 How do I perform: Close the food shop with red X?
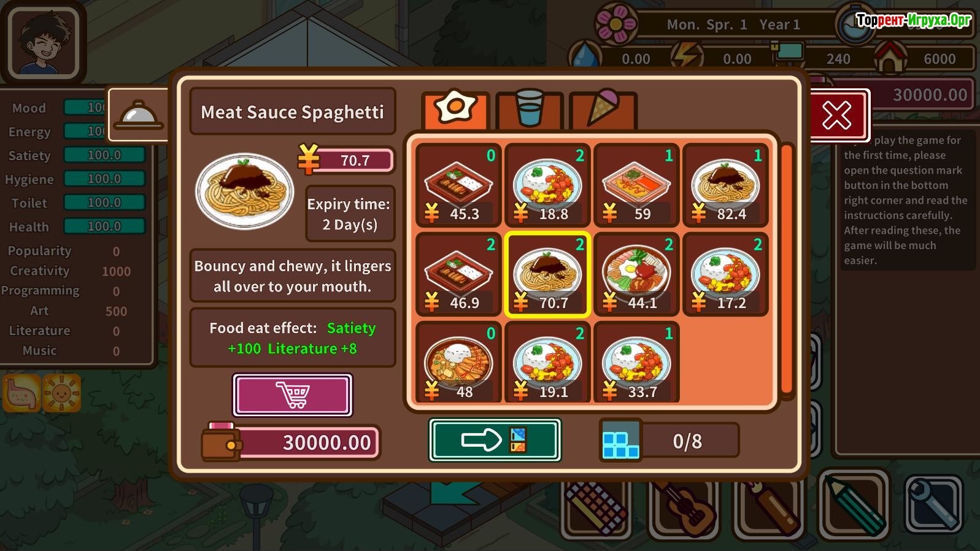pyautogui.click(x=837, y=115)
